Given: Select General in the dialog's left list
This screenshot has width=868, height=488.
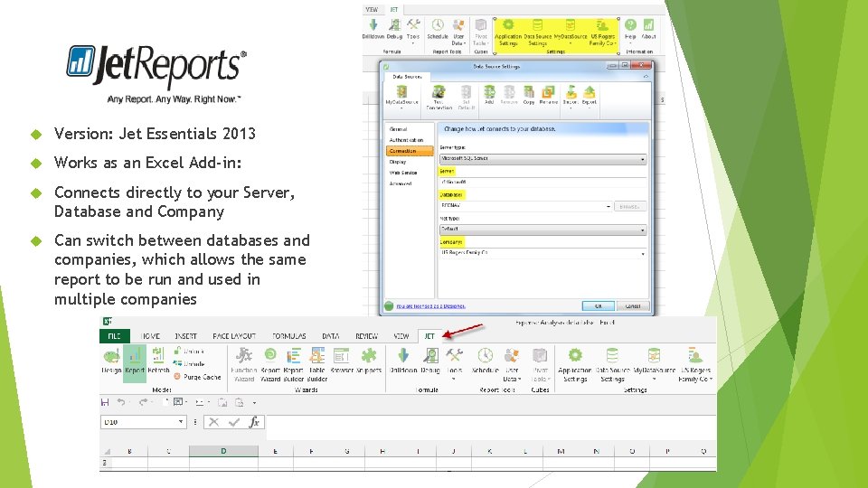Looking at the screenshot, I should point(398,129).
